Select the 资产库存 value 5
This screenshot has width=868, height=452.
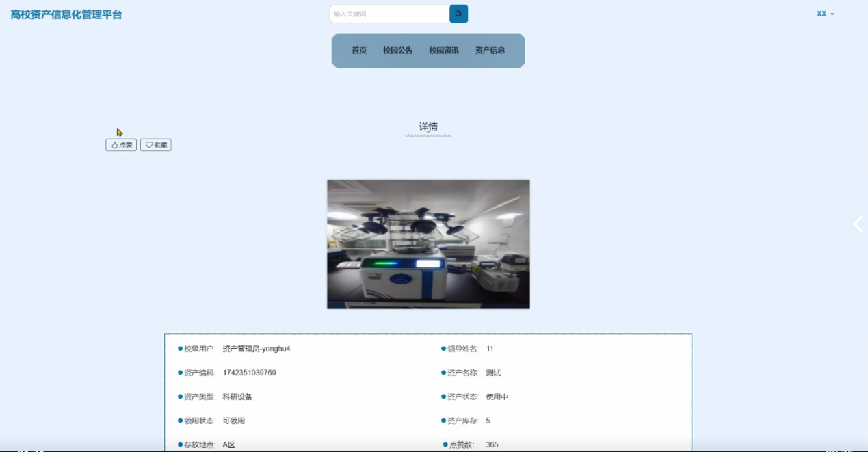[x=488, y=421]
